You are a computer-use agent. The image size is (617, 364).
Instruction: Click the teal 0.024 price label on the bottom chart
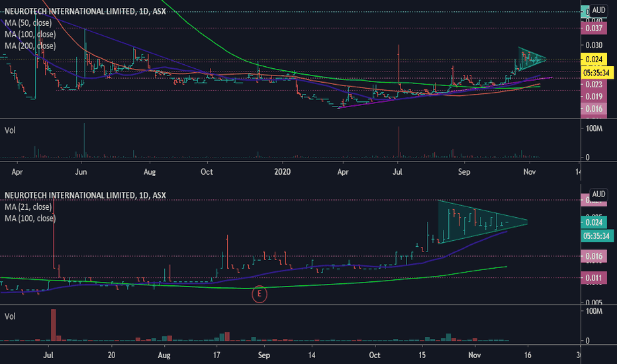[x=594, y=222]
